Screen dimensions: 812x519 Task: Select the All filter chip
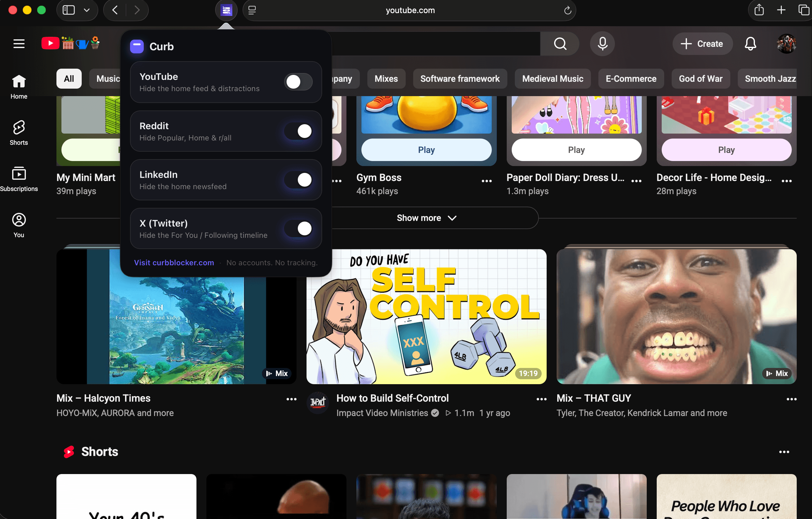69,79
